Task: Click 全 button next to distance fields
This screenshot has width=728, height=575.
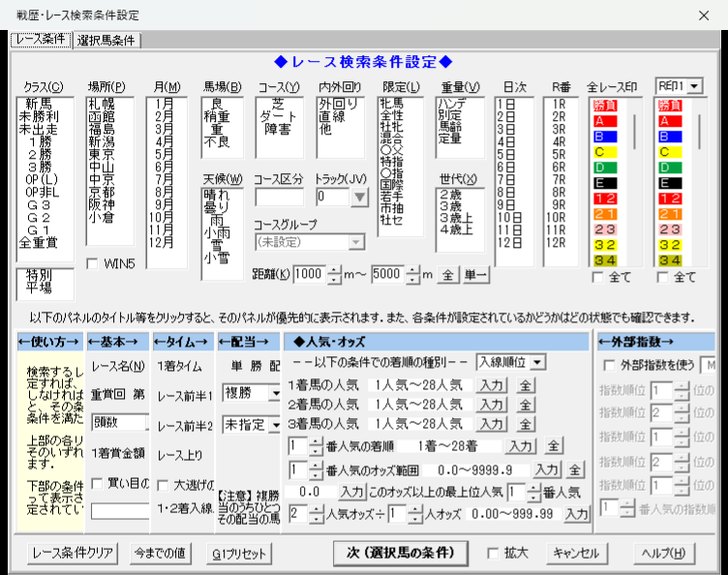Action: pos(447,275)
